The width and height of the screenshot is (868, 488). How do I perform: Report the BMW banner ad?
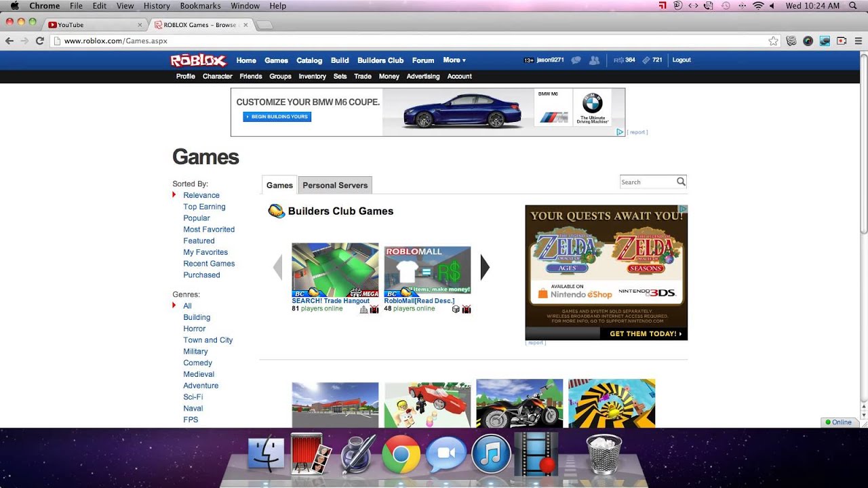pyautogui.click(x=637, y=132)
